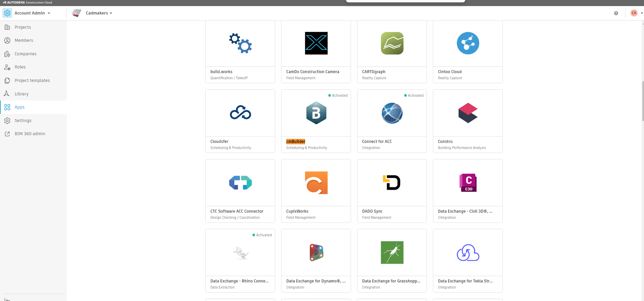The image size is (644, 301).
Task: Click the Constru app name
Action: click(445, 142)
